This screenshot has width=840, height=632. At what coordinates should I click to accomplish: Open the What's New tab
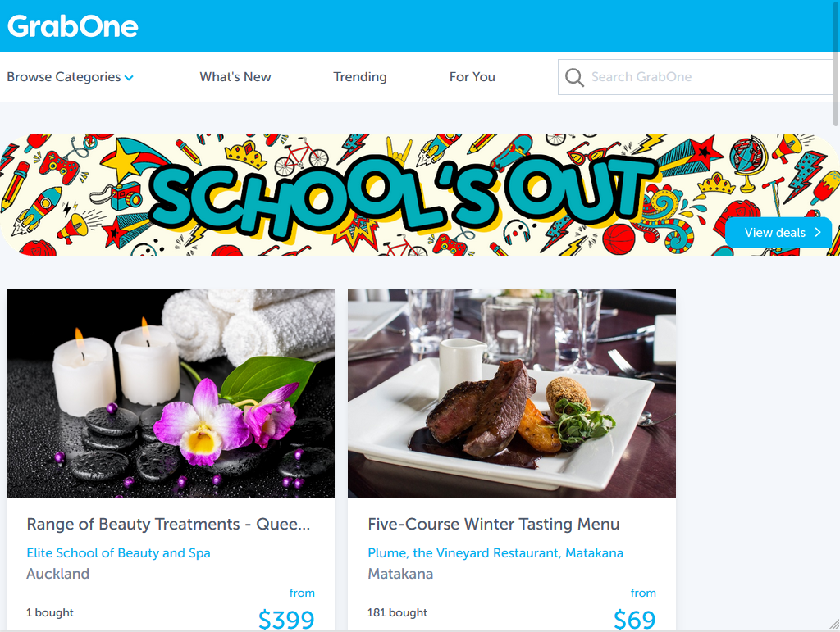(x=235, y=77)
